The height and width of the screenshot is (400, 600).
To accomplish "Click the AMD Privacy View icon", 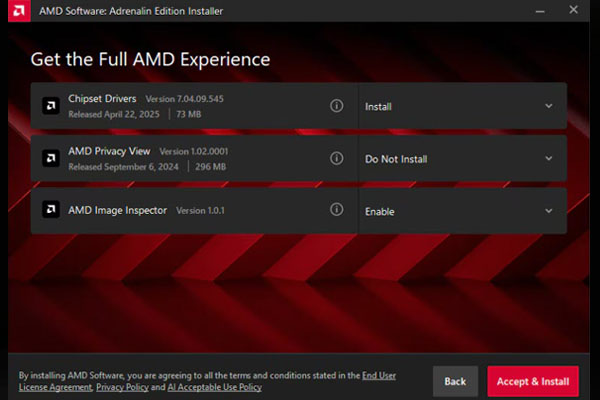I will tap(50, 158).
